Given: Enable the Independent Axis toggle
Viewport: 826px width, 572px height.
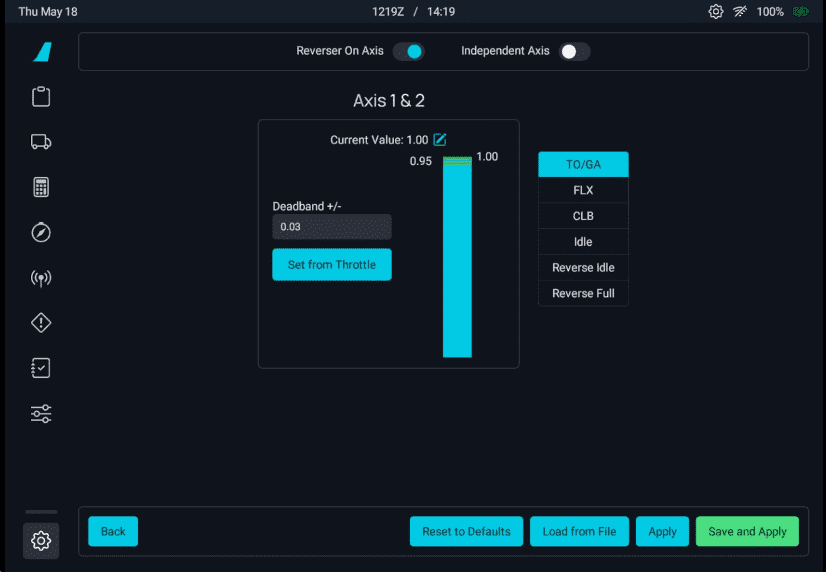Looking at the screenshot, I should (574, 51).
